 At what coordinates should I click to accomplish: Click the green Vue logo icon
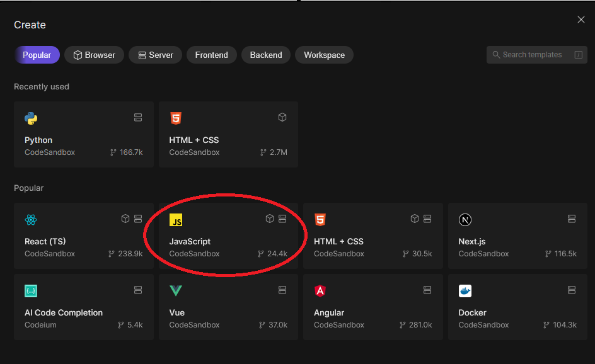pos(176,291)
